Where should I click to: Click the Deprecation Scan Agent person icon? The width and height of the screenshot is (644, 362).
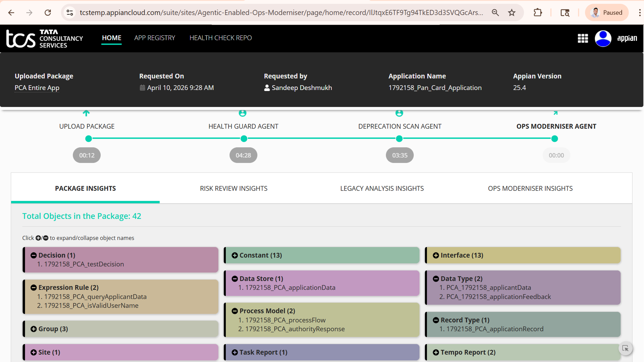pos(399,113)
